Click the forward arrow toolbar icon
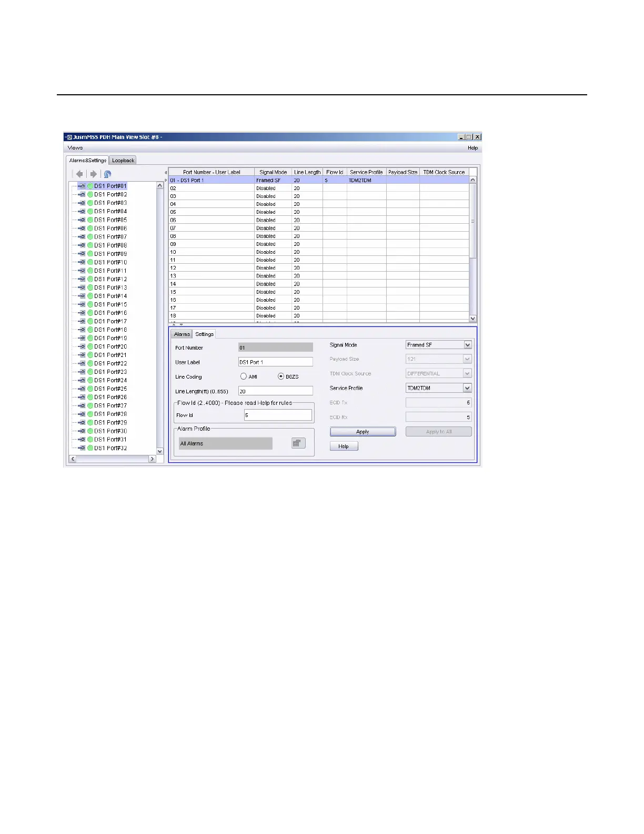Screen dimensions: 644x834 (93, 174)
